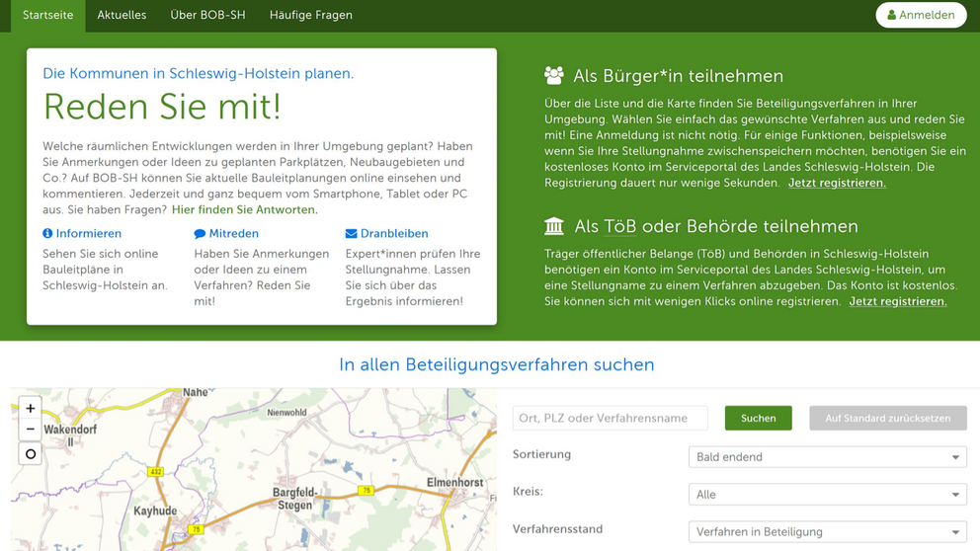980x551 pixels.
Task: Click the institution building icon beside TöB heading
Action: click(554, 225)
